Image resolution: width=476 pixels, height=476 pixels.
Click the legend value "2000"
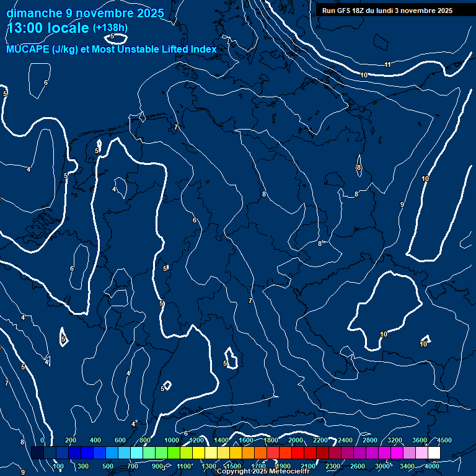(296, 440)
